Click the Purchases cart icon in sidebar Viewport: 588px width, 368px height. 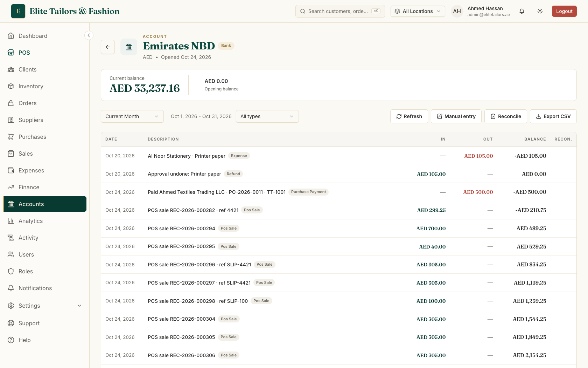coord(11,137)
